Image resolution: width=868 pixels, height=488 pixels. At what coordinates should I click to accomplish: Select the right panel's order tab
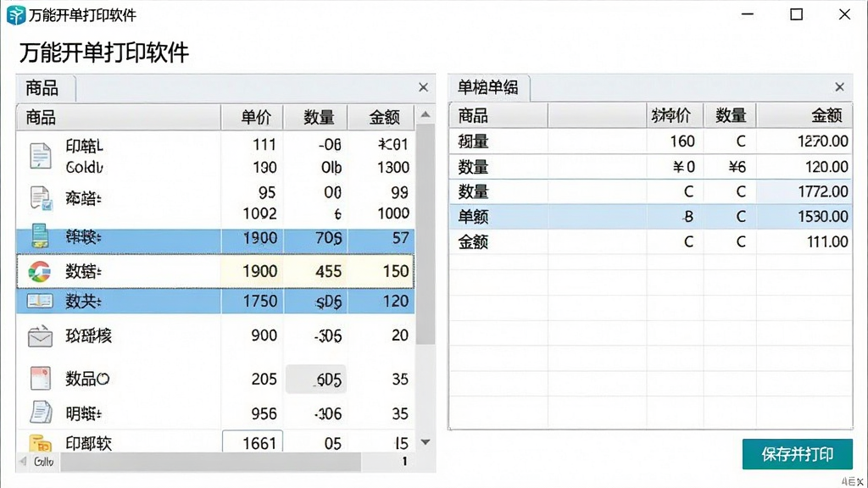489,87
